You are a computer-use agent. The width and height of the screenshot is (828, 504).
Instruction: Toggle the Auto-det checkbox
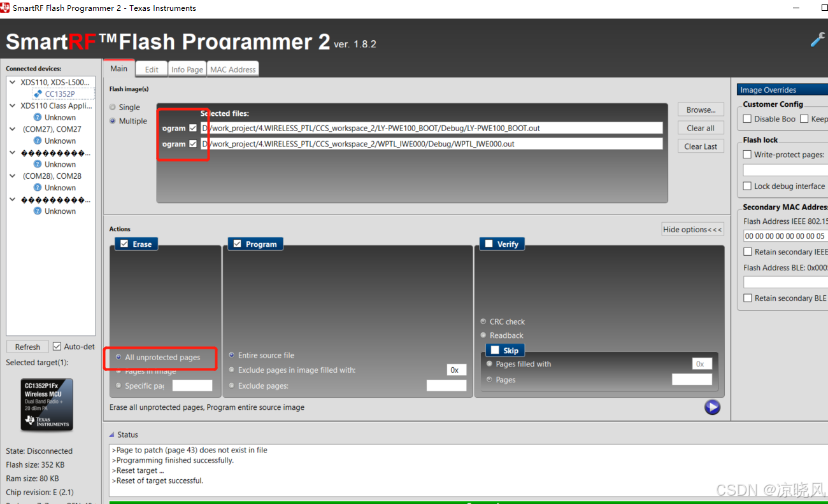(57, 347)
